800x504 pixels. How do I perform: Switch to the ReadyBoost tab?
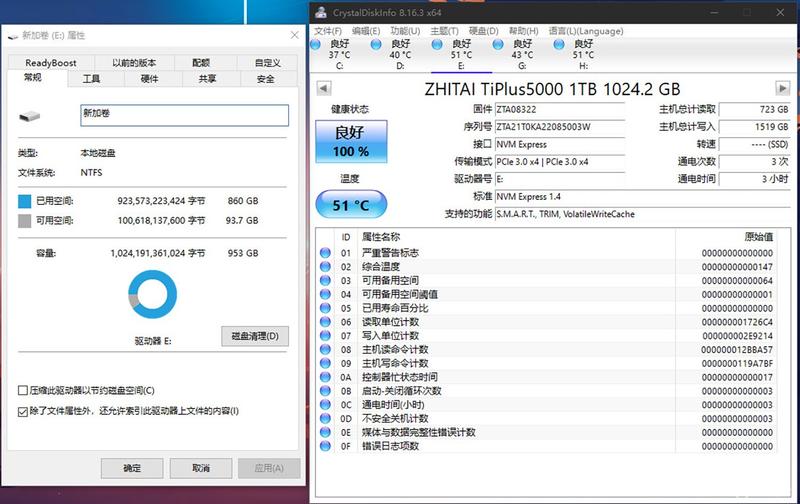pos(51,63)
